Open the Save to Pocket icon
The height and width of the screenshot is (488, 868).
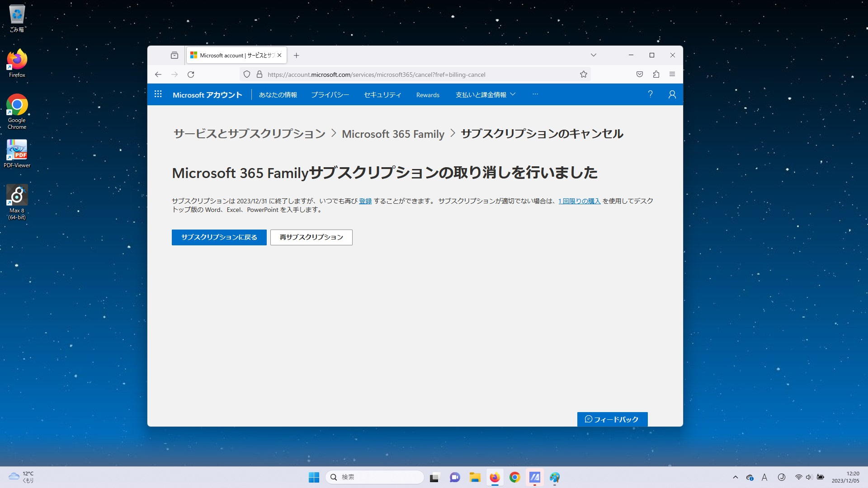point(639,75)
